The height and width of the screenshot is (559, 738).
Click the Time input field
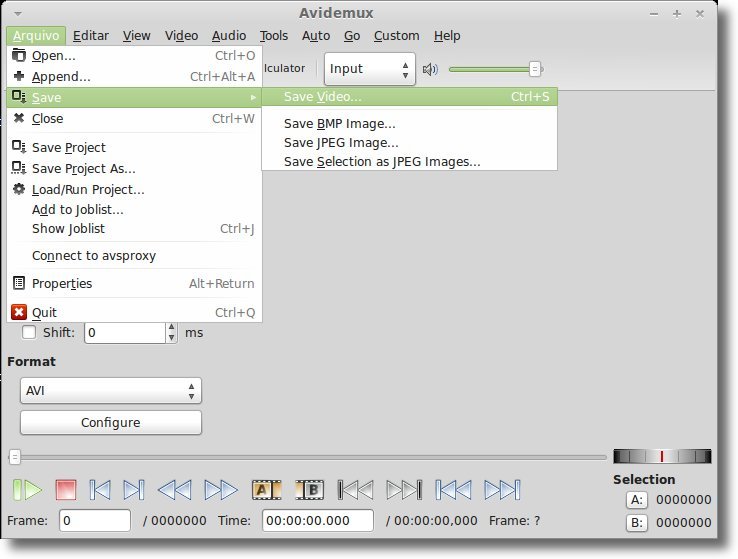click(318, 520)
